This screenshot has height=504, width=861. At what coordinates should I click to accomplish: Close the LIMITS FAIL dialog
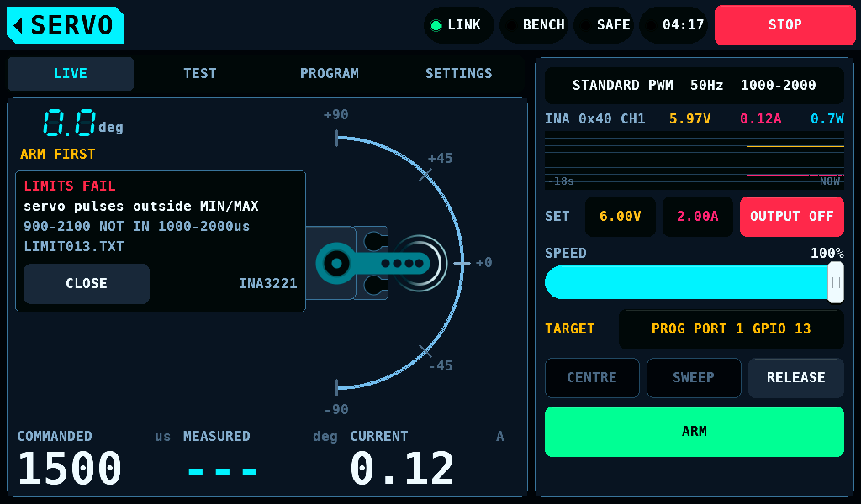(87, 284)
